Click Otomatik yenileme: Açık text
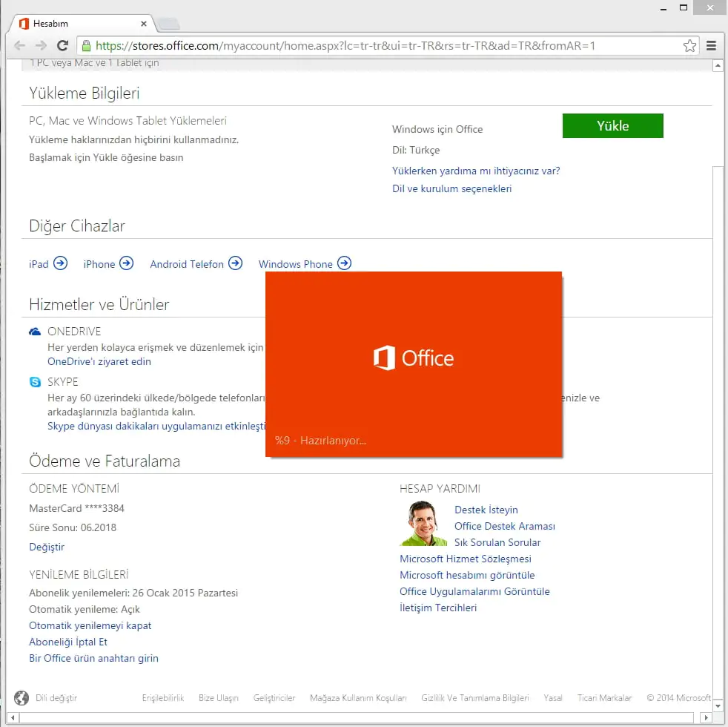Image resolution: width=728 pixels, height=727 pixels. click(84, 609)
